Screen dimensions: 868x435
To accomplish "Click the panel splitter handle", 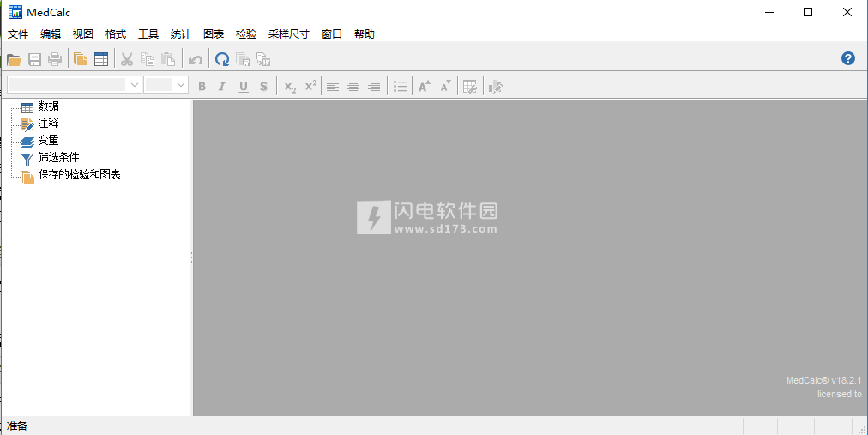I will click(x=191, y=257).
